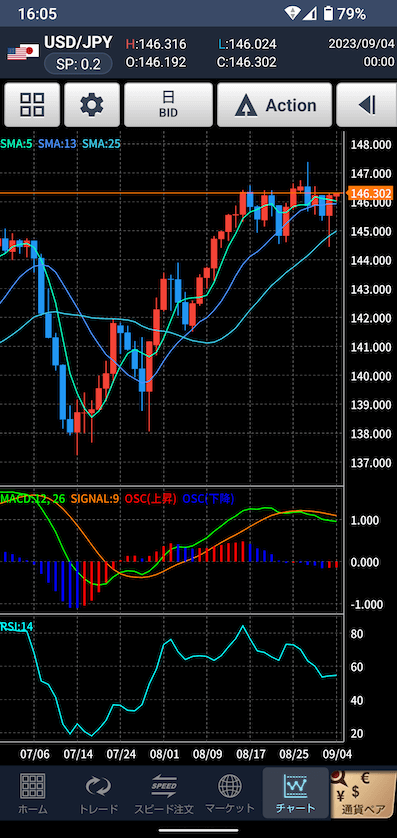Tap the 08/17 date on time axis
The height and width of the screenshot is (838, 397).
[250, 754]
